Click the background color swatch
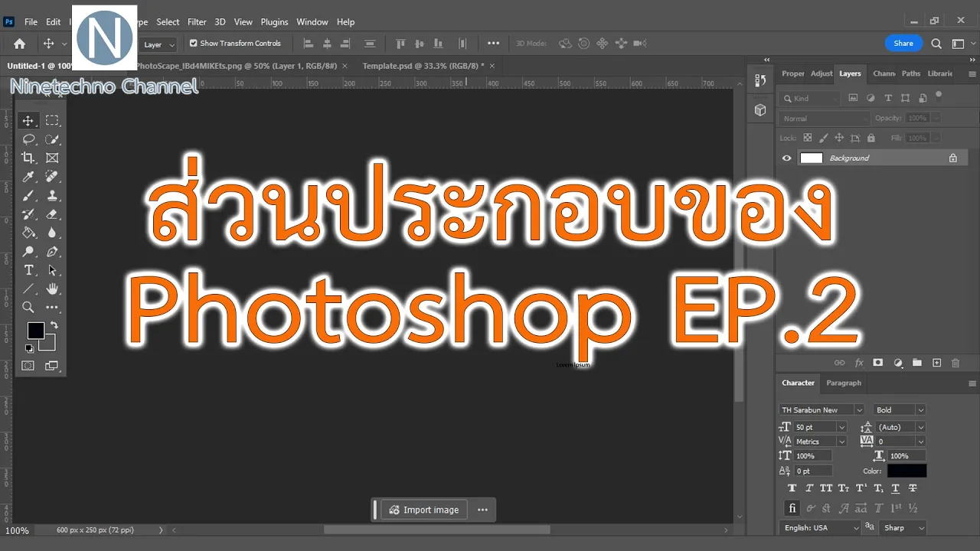The image size is (980, 551). tap(49, 344)
